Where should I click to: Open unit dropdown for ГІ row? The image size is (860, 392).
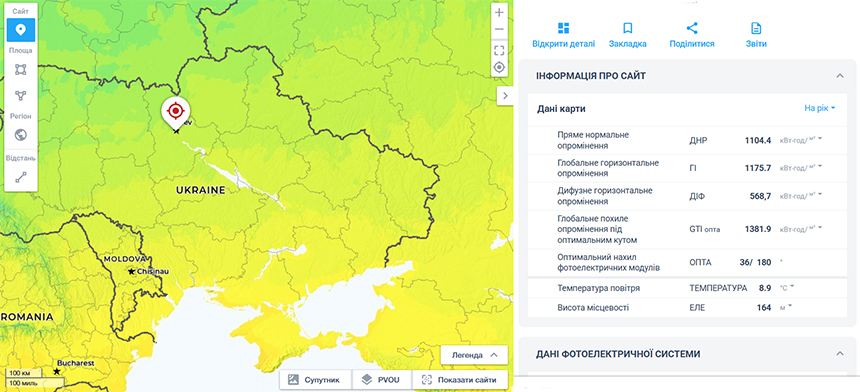pos(801,168)
